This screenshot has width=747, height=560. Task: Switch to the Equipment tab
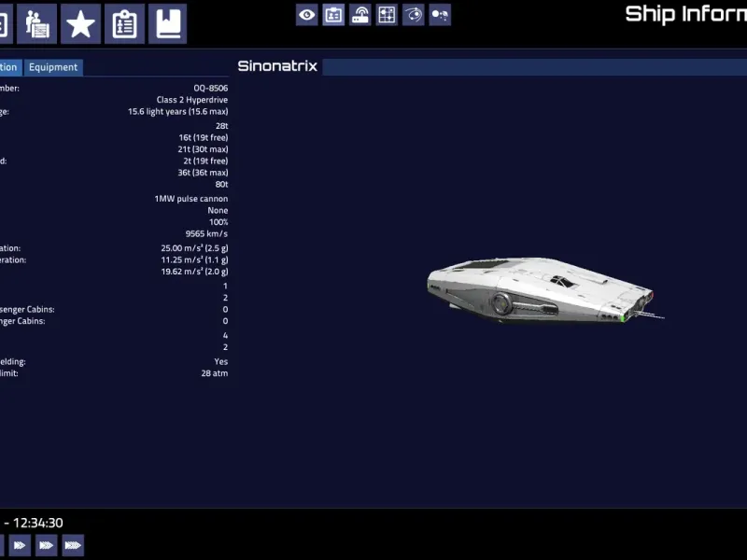point(53,67)
